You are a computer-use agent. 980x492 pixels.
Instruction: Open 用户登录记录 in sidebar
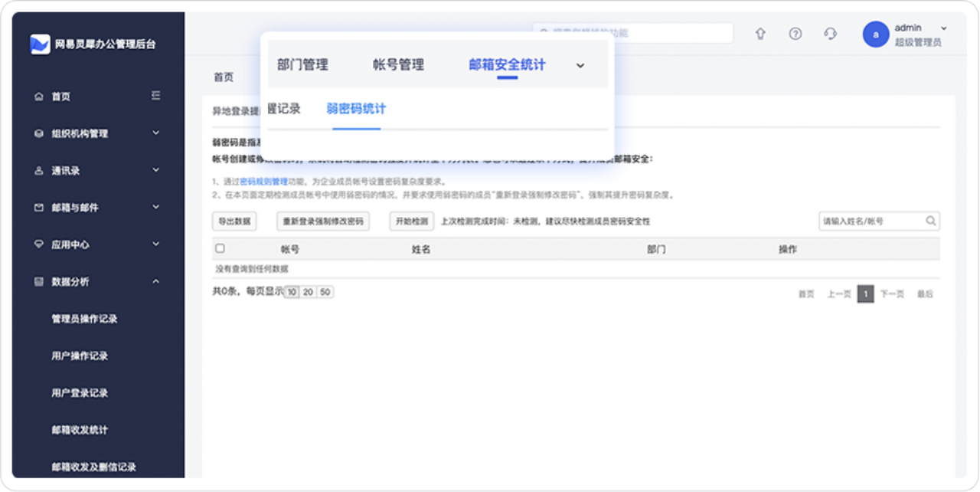tap(80, 392)
